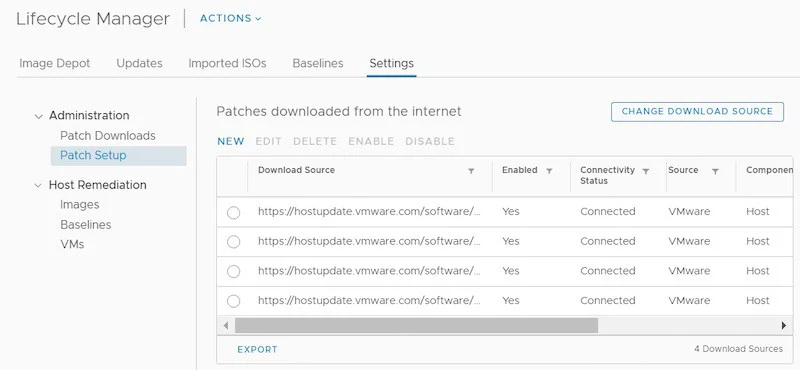Open Patch Downloads in the sidebar
The image size is (800, 370).
108,136
